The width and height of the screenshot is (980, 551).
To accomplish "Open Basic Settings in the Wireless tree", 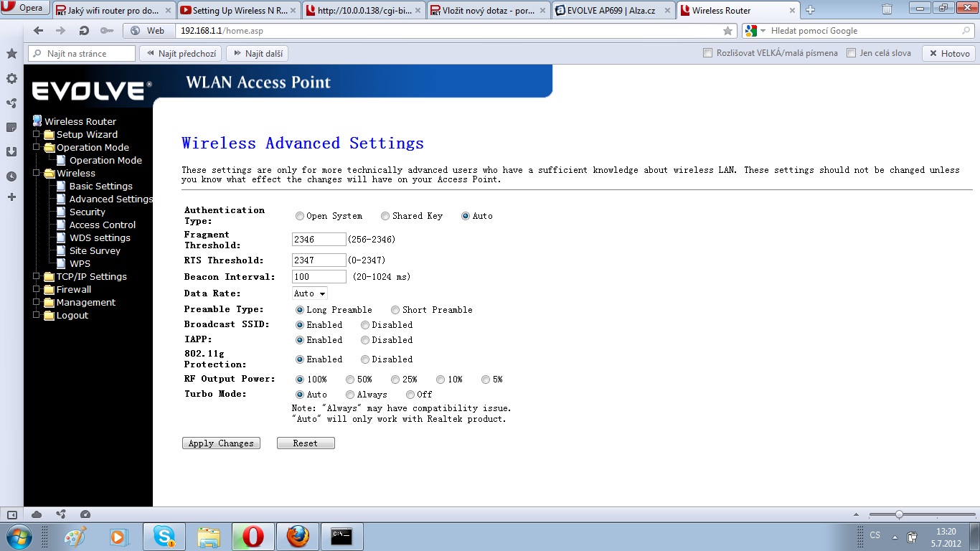I will pos(101,186).
